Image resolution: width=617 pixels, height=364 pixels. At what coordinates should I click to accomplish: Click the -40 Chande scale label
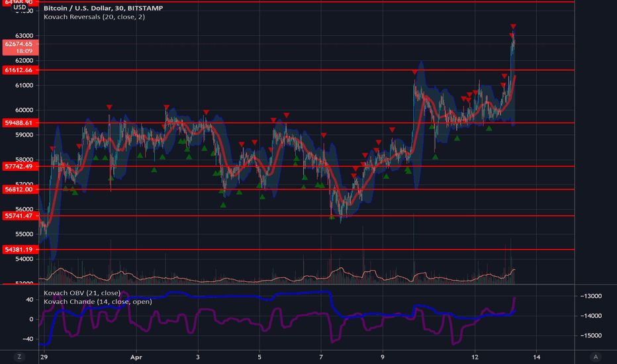(28, 339)
